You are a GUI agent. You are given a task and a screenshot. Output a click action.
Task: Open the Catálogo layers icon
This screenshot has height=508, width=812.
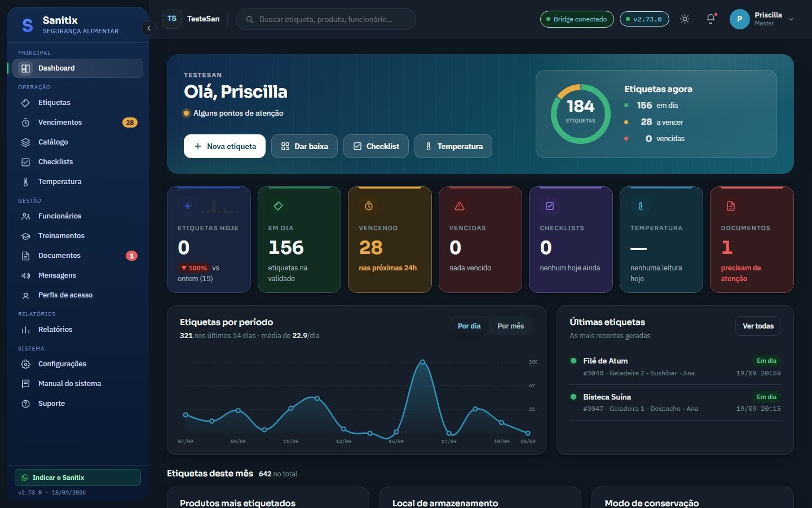(x=25, y=142)
